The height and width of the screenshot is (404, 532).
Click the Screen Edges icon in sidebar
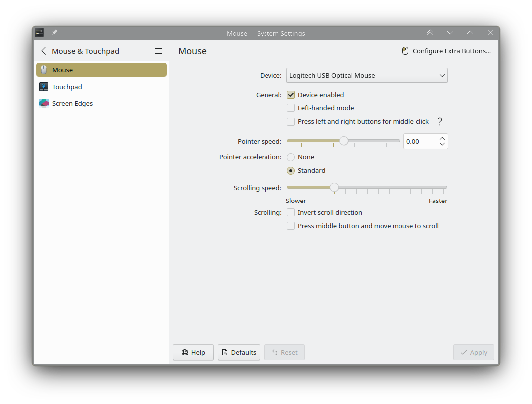pyautogui.click(x=44, y=103)
